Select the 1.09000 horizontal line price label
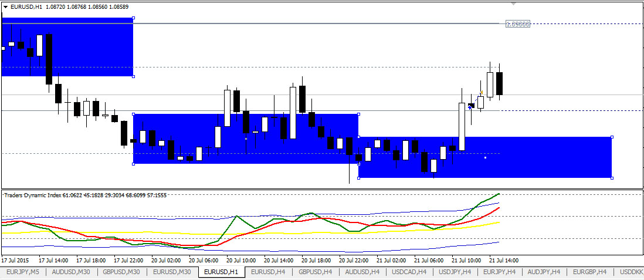 [x=517, y=24]
